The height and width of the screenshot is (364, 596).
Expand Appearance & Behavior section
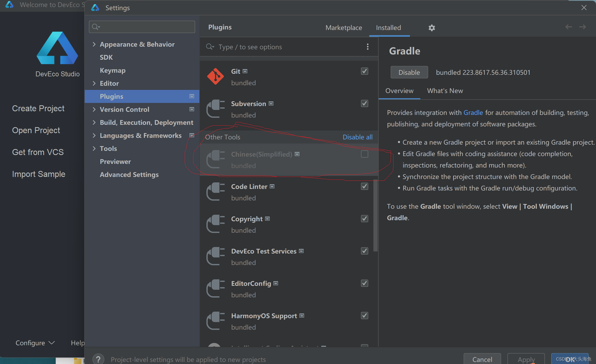pos(94,44)
